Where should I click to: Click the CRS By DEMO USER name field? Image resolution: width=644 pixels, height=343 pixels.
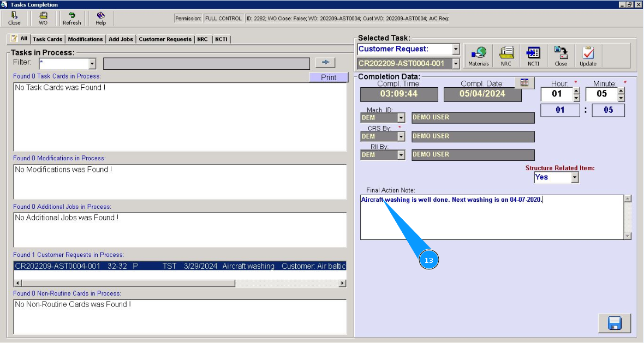click(473, 136)
